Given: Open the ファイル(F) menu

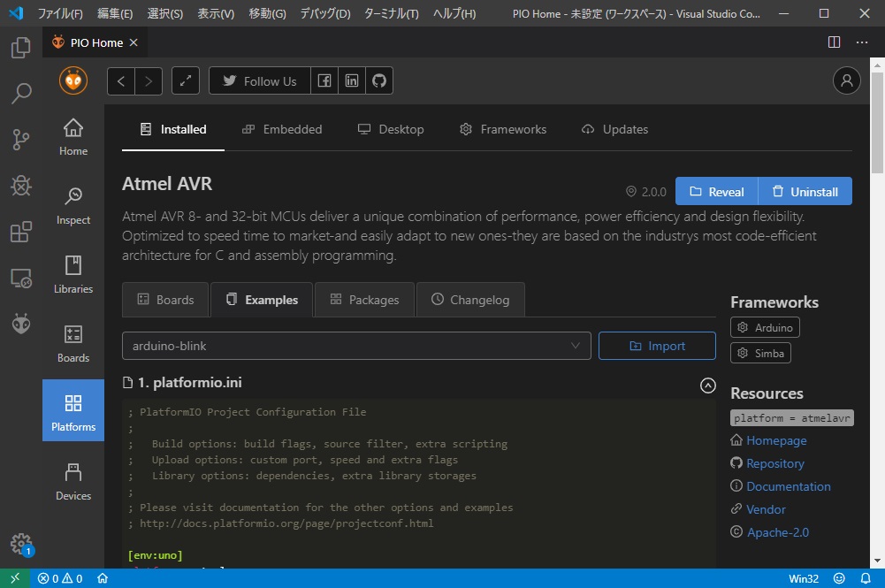Looking at the screenshot, I should (x=60, y=13).
